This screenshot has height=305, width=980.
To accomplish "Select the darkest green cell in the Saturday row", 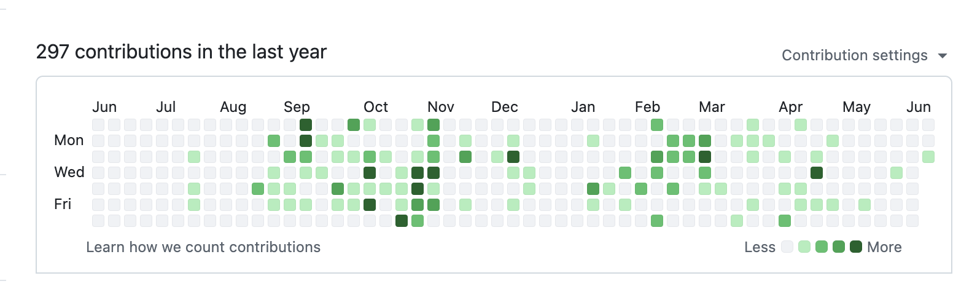I will pyautogui.click(x=402, y=221).
